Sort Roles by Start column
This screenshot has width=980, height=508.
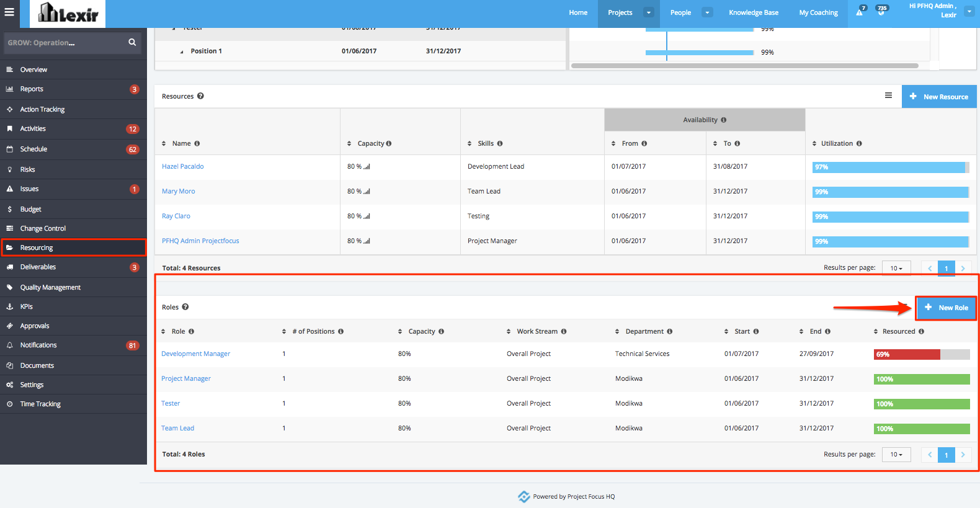[x=726, y=331]
